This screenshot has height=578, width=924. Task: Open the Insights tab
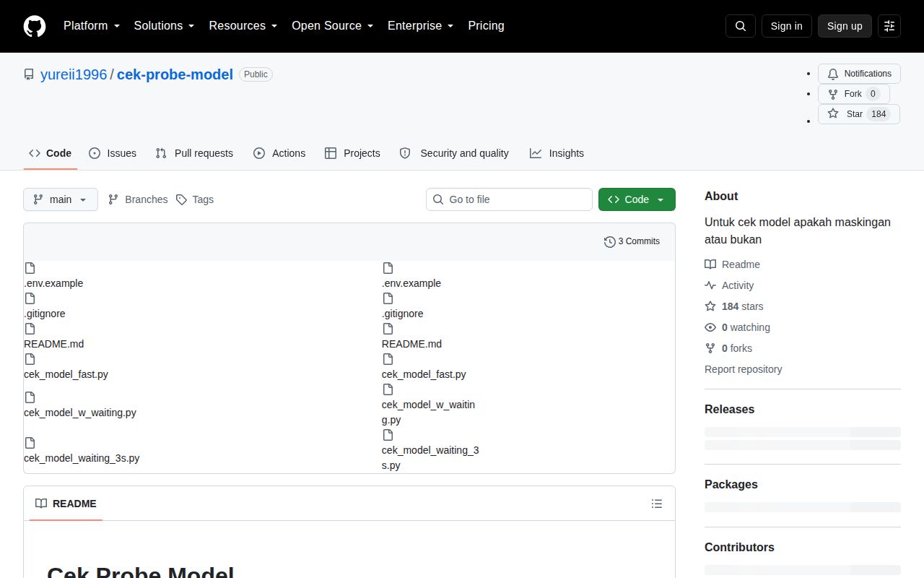(x=557, y=153)
